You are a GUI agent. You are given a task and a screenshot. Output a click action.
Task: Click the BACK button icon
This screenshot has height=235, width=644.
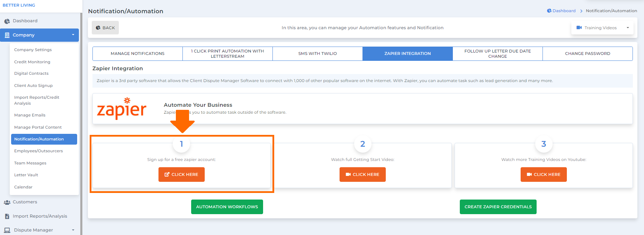click(98, 28)
